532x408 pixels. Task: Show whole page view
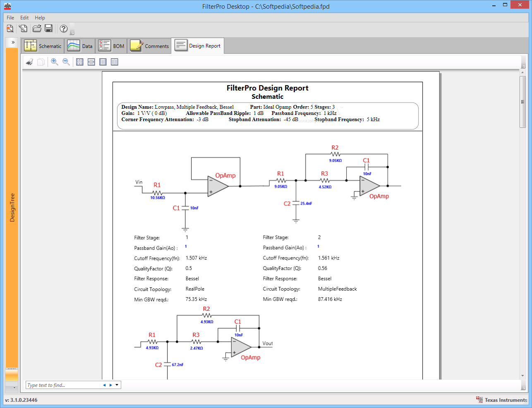click(103, 62)
